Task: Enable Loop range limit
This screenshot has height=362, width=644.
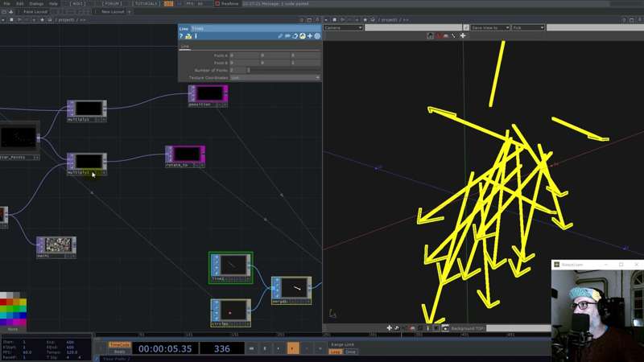Action: [336, 352]
